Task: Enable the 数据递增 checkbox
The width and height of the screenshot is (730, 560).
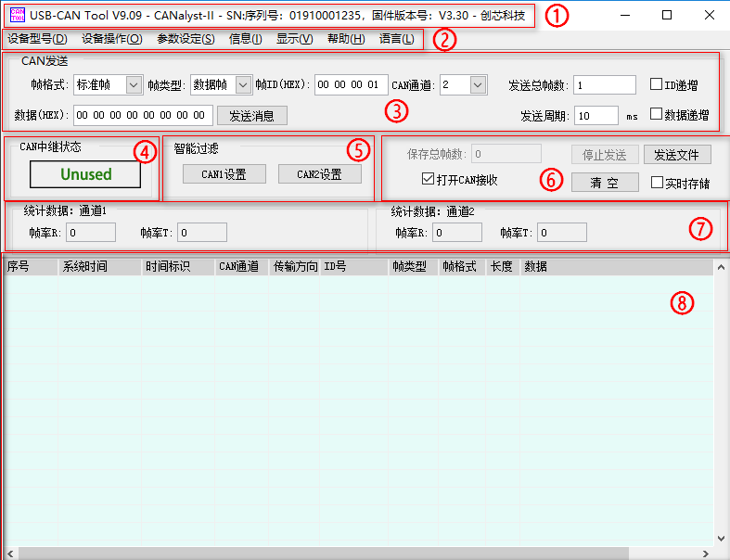Action: click(657, 115)
